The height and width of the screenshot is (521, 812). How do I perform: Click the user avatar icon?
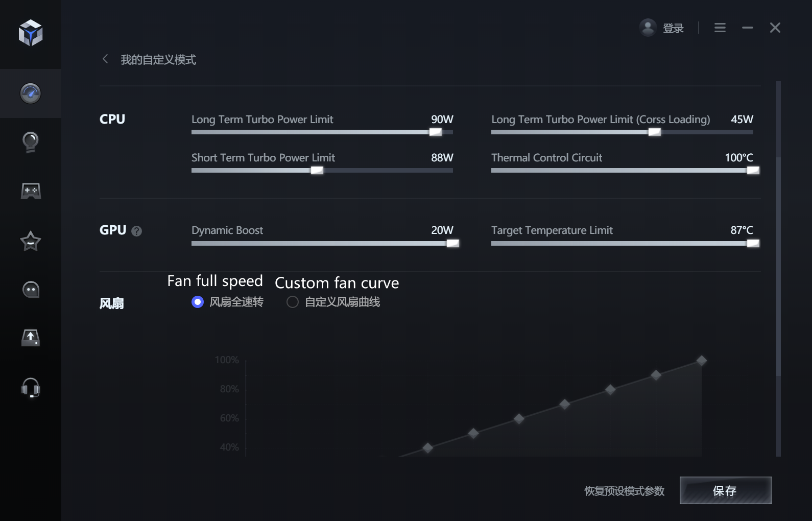click(648, 28)
